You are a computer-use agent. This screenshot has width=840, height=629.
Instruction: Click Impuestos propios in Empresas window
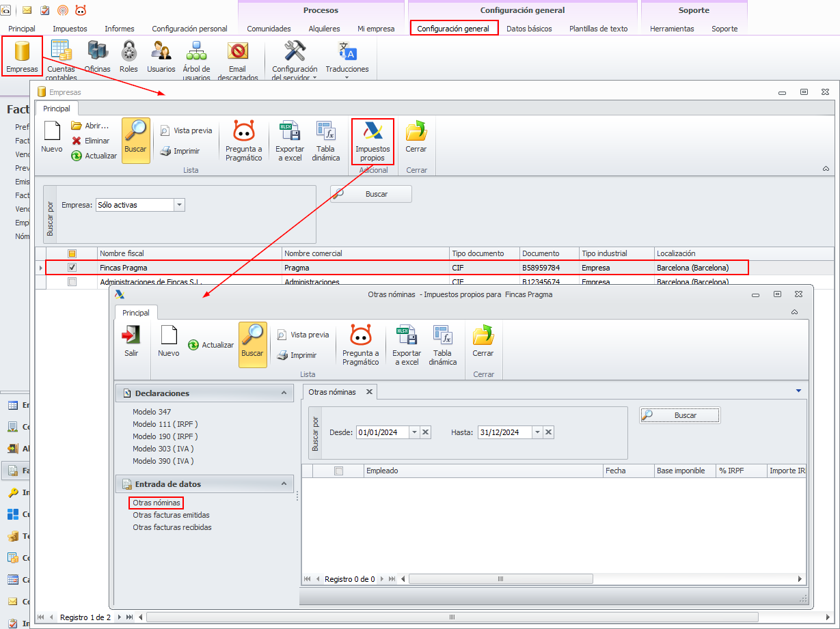[372, 141]
